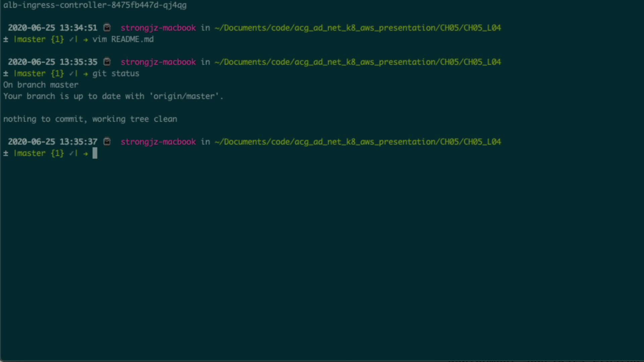Click the arrow symbol before git status
Viewport: 644px width, 362px height.
pos(86,74)
